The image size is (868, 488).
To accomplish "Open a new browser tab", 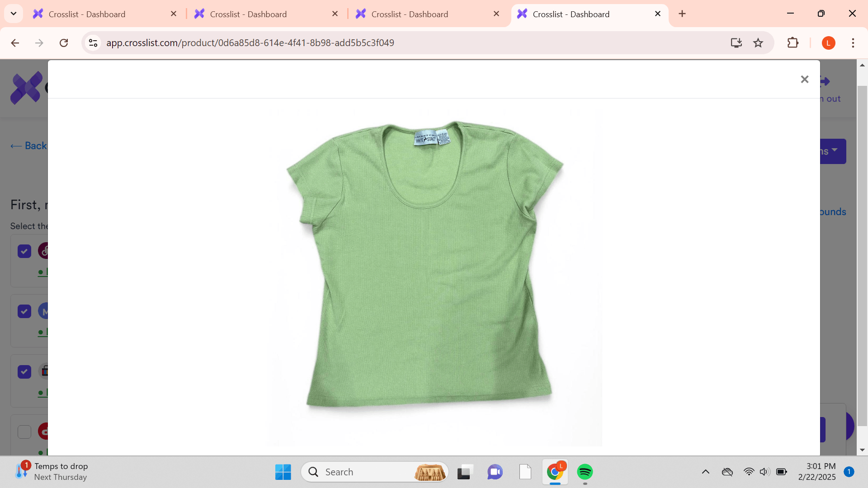I will tap(682, 14).
